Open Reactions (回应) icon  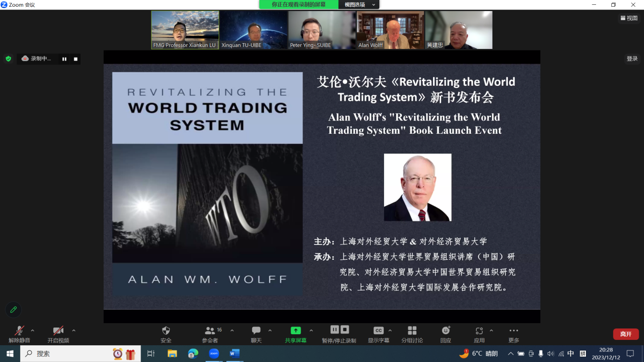[446, 331]
